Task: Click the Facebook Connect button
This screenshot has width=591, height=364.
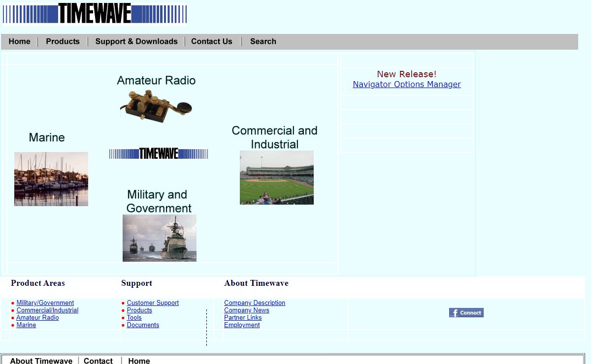Action: click(466, 313)
